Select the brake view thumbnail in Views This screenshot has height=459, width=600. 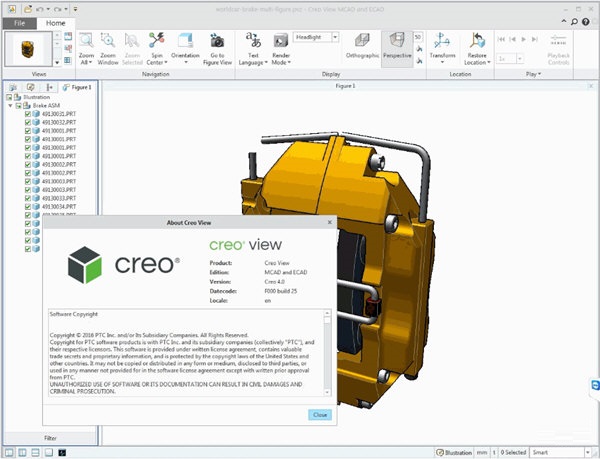coord(29,48)
